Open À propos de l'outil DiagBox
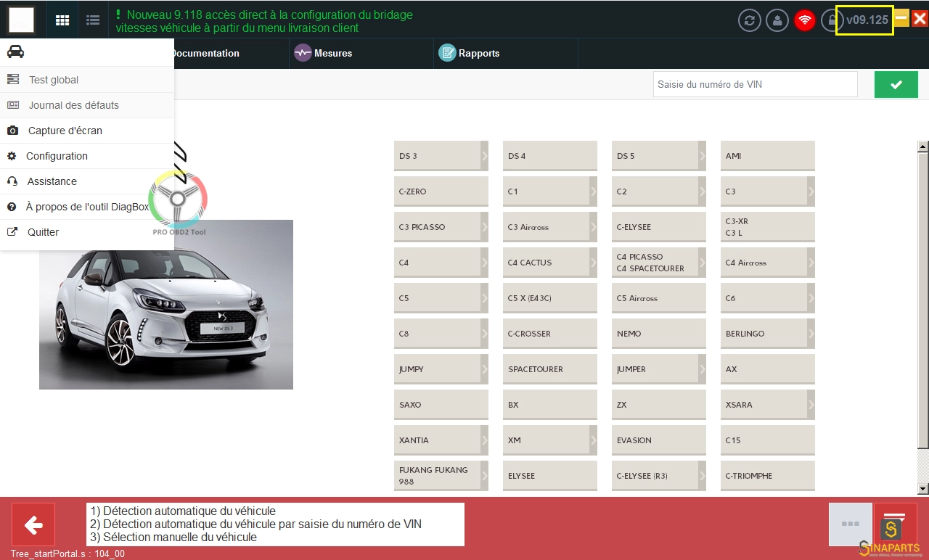 (87, 207)
